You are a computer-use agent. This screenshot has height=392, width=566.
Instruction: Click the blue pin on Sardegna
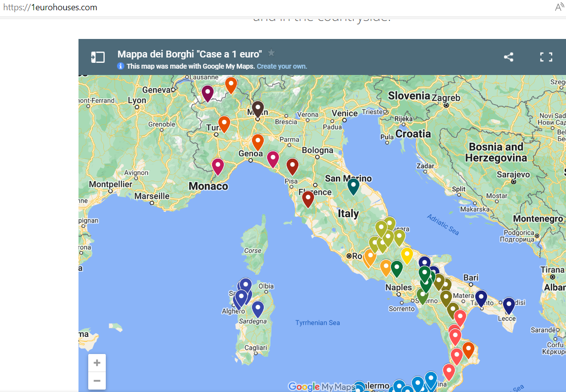tap(257, 308)
